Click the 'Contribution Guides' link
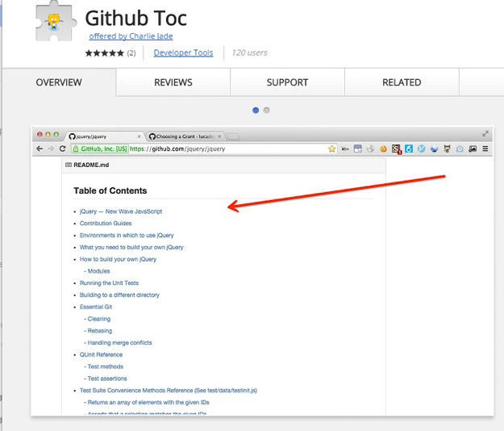 106,224
